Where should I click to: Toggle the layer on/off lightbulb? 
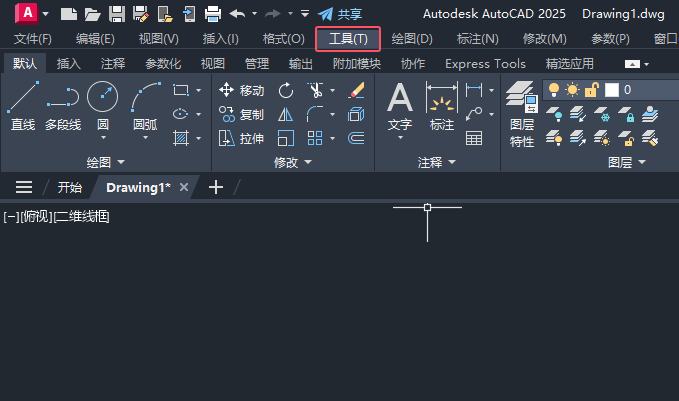point(553,90)
